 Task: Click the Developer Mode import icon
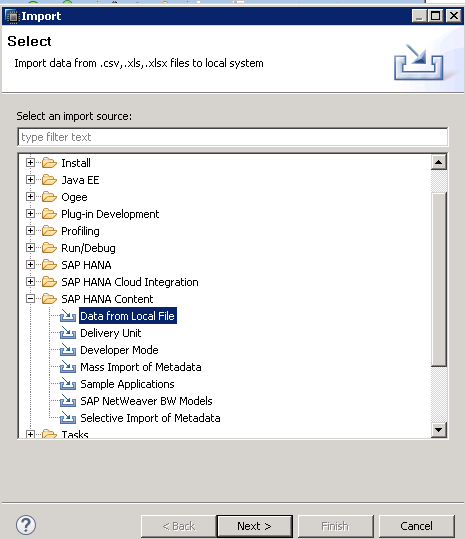pyautogui.click(x=68, y=350)
